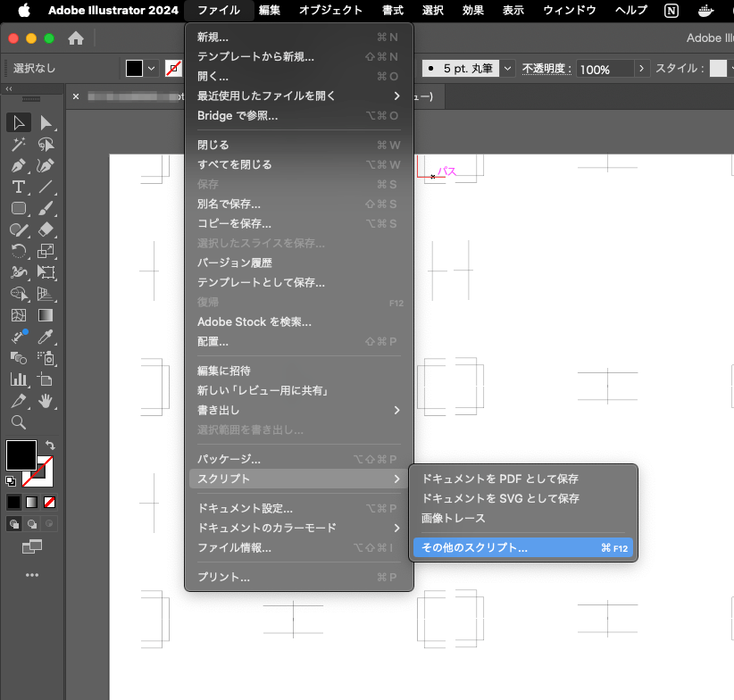Click 不透明度 label link
The height and width of the screenshot is (700, 734).
546,69
